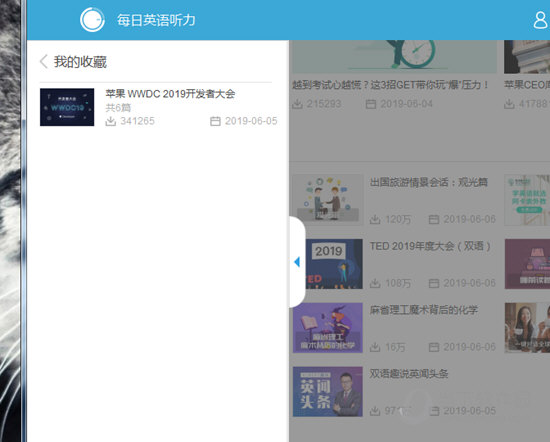Open 出国旅游情景会话：观光篇 course
Viewport: 550px width, 442px height.
[x=429, y=182]
